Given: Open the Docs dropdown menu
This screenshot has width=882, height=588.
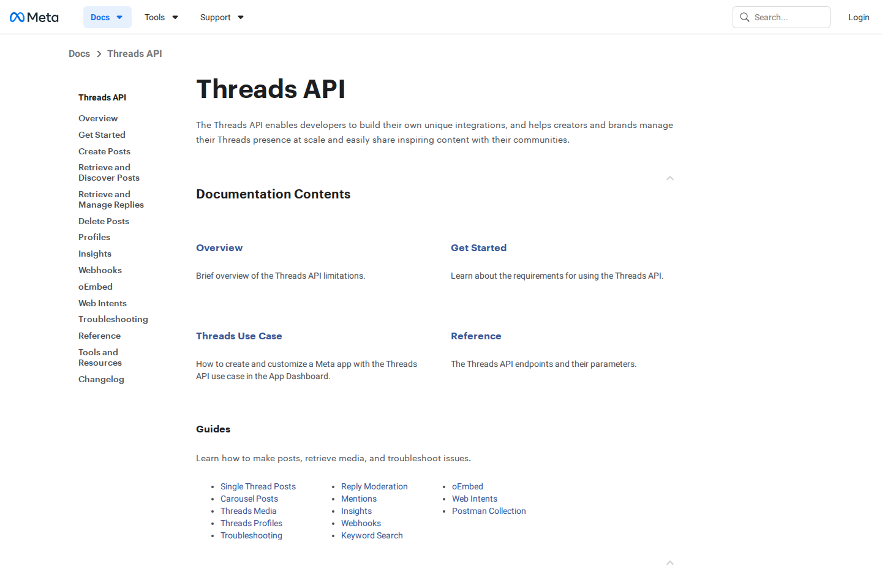Looking at the screenshot, I should 107,17.
